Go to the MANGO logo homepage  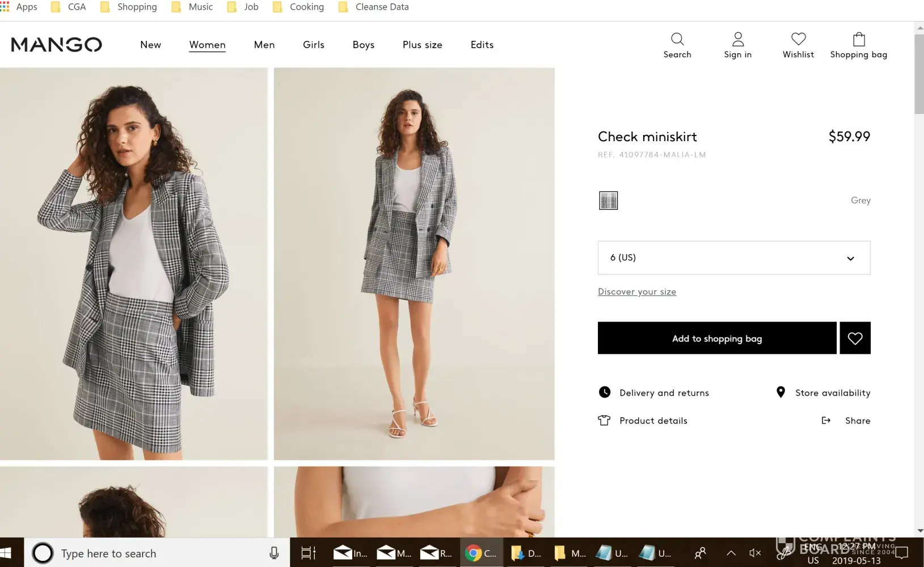57,45
